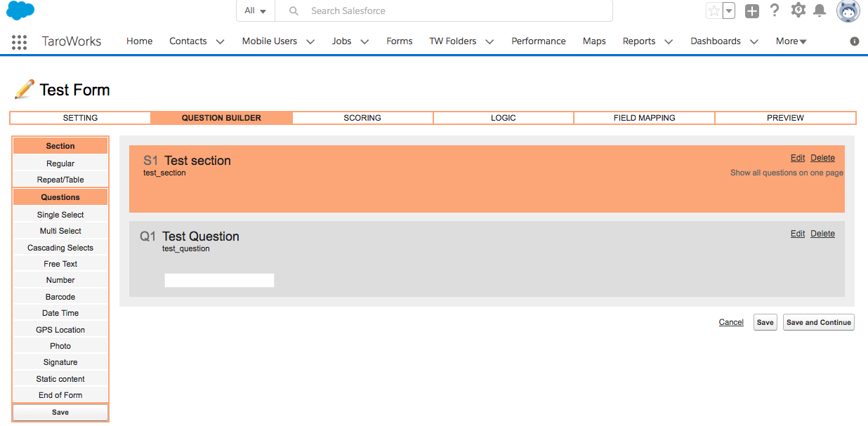Open the notifications bell icon

(820, 11)
